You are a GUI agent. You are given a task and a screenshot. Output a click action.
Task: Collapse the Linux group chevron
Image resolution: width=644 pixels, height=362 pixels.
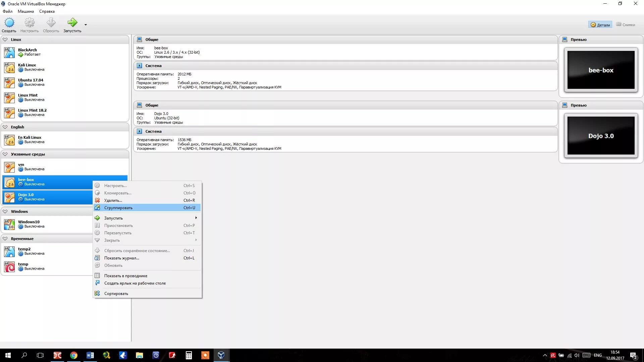click(x=5, y=40)
